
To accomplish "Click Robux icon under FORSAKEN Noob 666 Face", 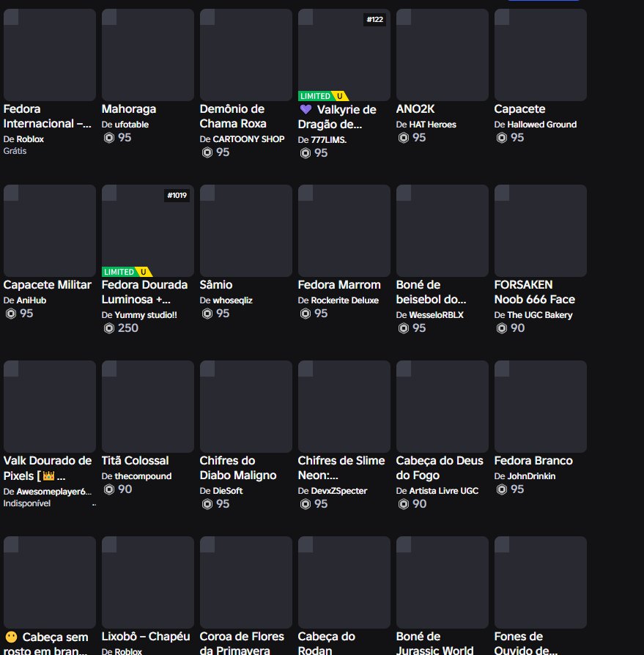I will pyautogui.click(x=502, y=328).
